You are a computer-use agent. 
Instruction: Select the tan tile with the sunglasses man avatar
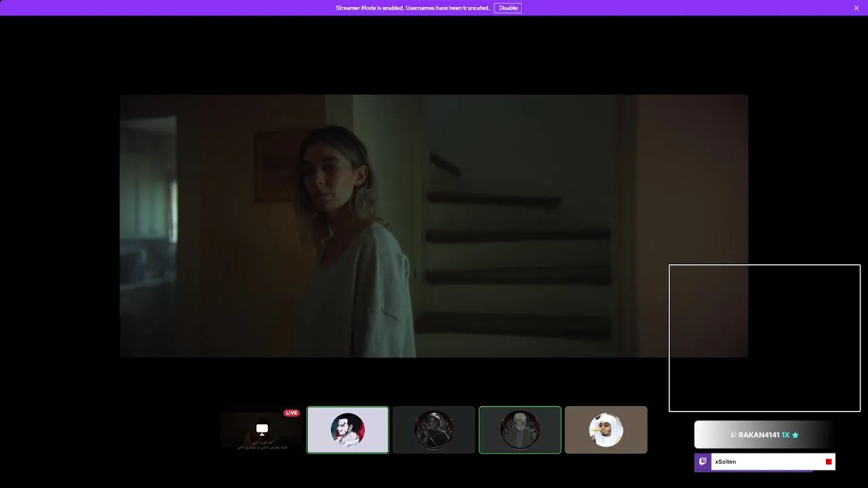606,430
